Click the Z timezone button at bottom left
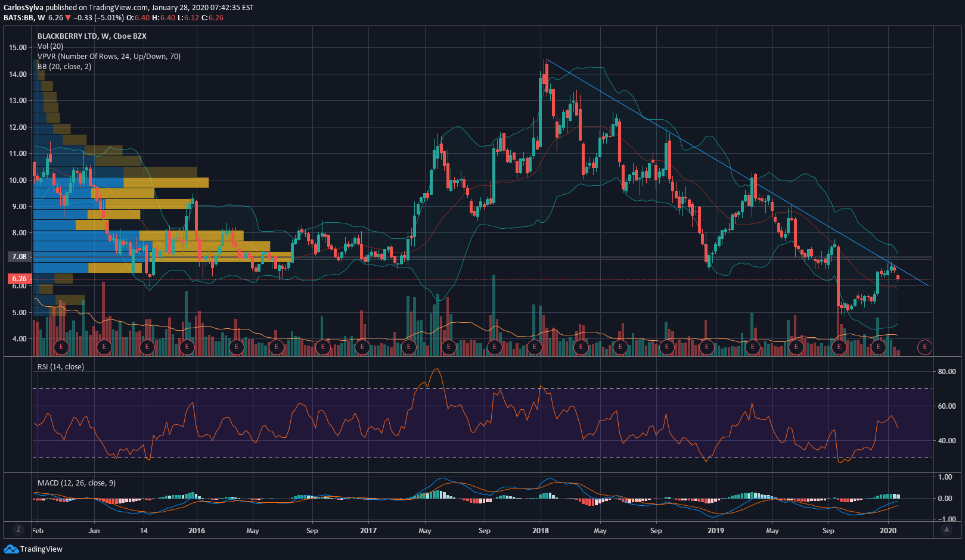Image resolution: width=965 pixels, height=560 pixels. coord(18,530)
